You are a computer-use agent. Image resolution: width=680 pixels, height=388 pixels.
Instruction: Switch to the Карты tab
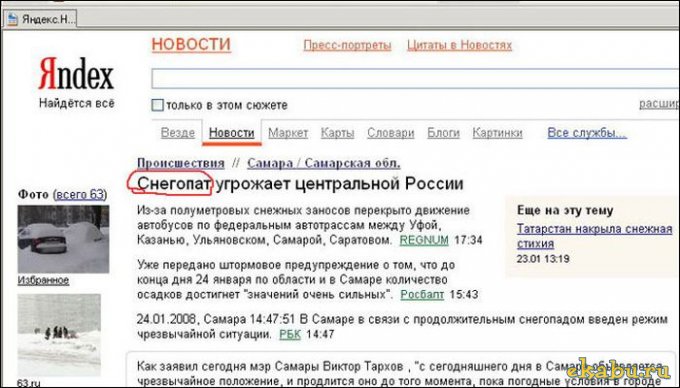point(337,133)
